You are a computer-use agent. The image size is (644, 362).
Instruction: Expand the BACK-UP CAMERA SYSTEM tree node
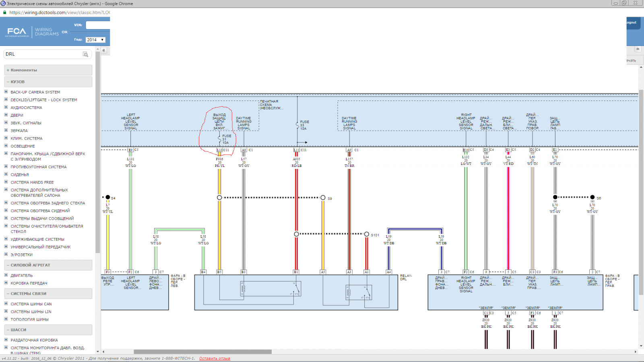click(6, 92)
